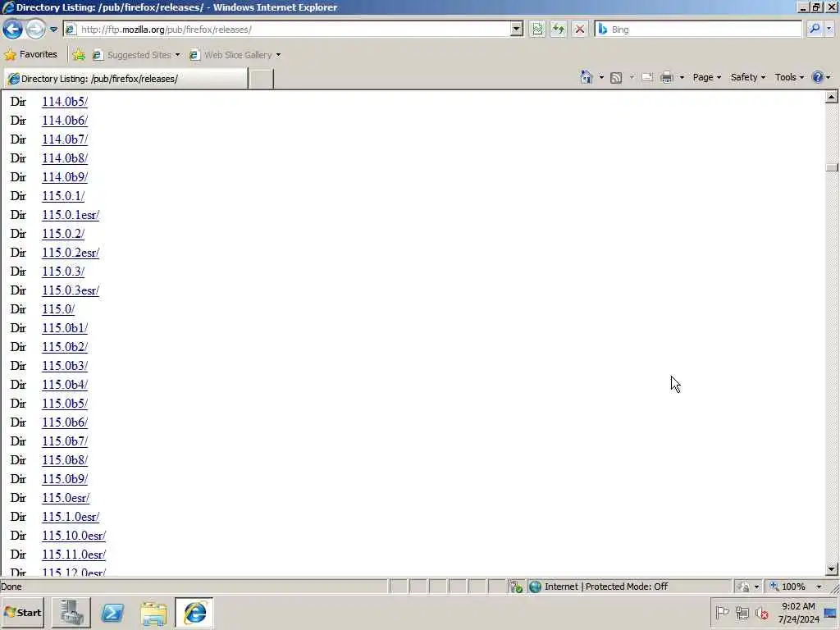
Task: Expand the zoom level 100% dropdown
Action: pos(819,587)
